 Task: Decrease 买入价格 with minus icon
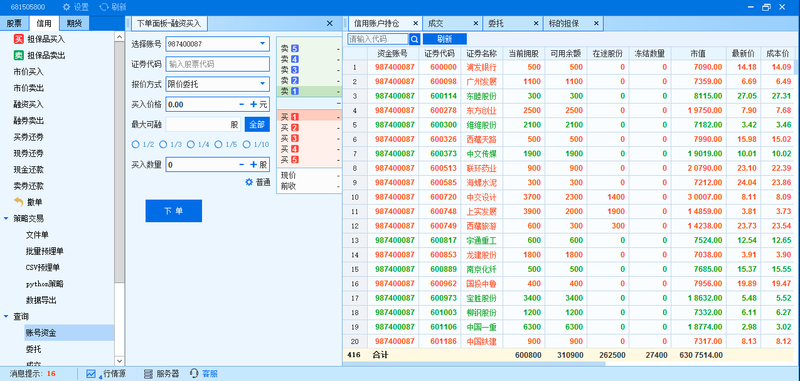coord(242,105)
